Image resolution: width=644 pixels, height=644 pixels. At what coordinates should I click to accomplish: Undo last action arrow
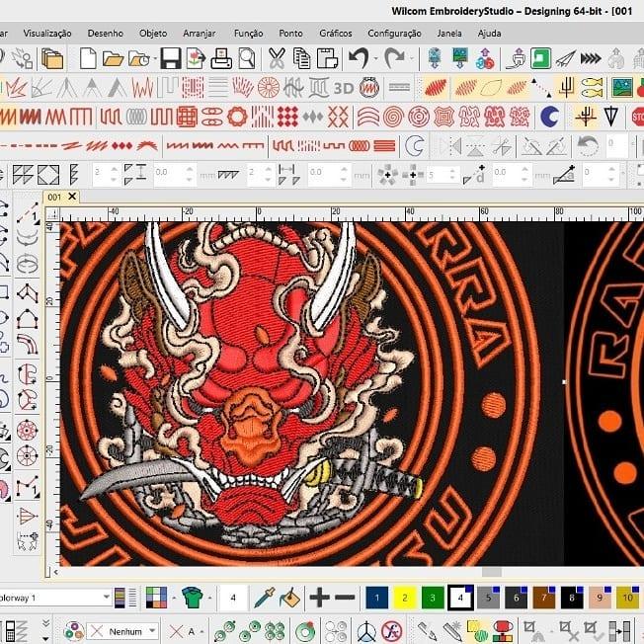pyautogui.click(x=359, y=58)
